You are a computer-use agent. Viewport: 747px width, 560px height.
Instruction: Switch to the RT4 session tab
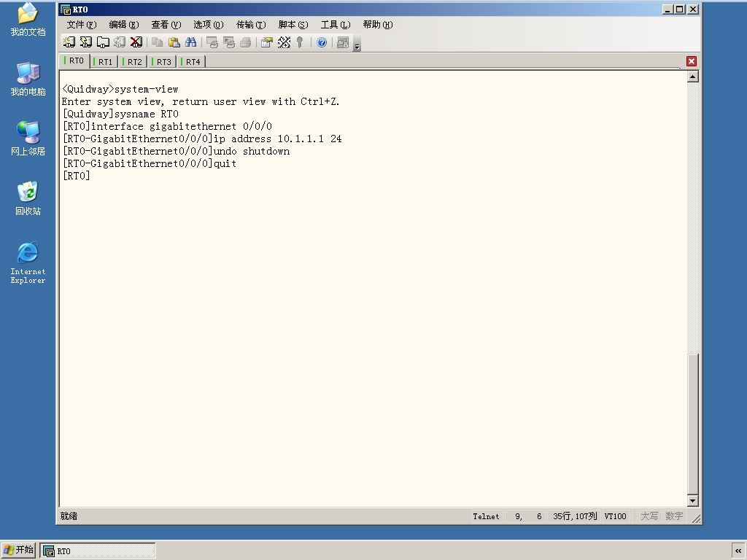pyautogui.click(x=191, y=62)
